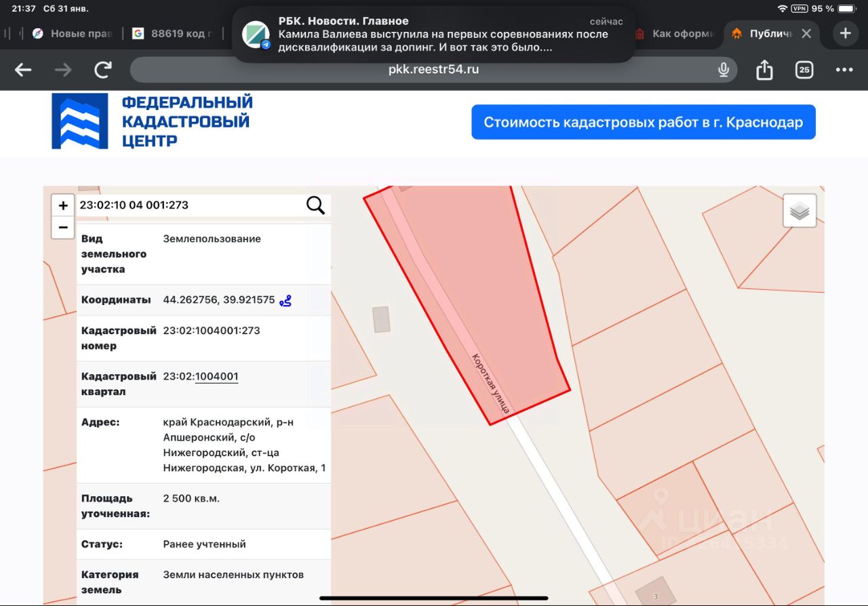
Task: Switch to the Новые прав tab
Action: (71, 33)
